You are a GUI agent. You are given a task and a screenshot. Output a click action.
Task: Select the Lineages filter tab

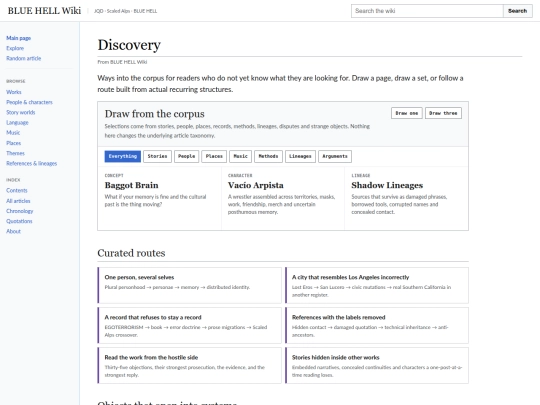click(x=300, y=156)
